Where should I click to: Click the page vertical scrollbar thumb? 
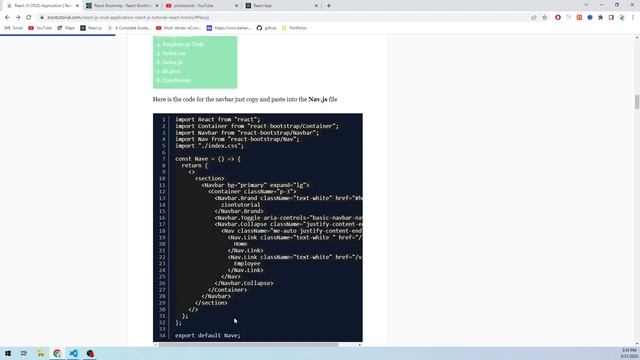coord(637,102)
